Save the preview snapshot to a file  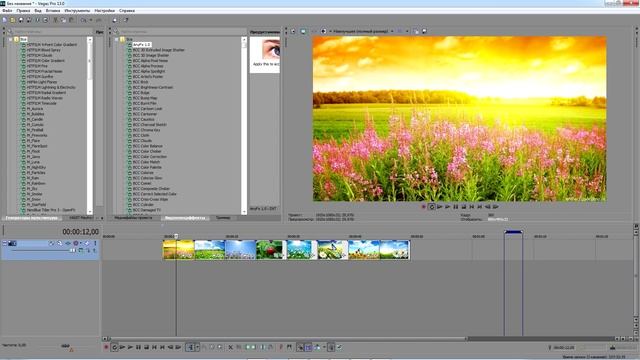tap(424, 31)
